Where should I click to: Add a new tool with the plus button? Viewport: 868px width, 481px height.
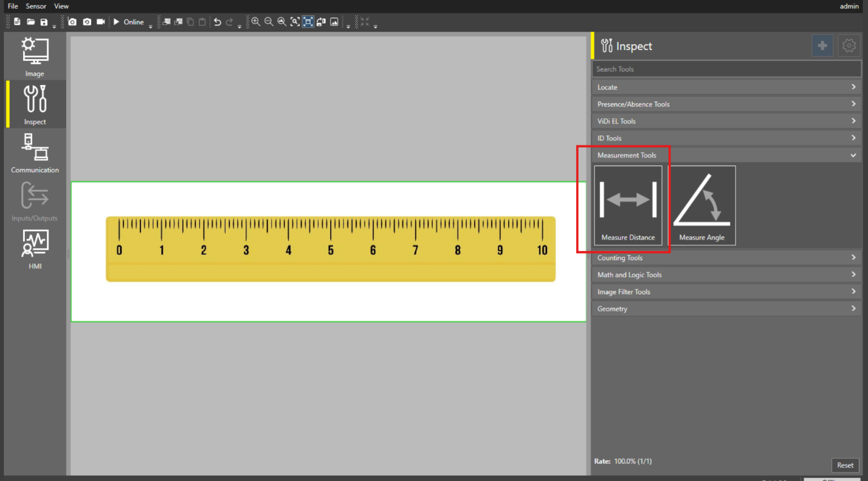[822, 45]
